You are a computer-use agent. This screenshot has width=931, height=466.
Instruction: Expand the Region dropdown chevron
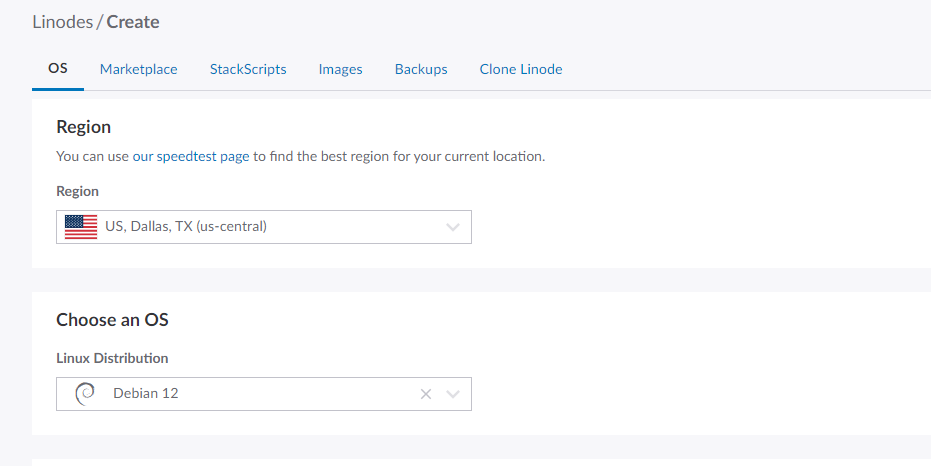[453, 227]
